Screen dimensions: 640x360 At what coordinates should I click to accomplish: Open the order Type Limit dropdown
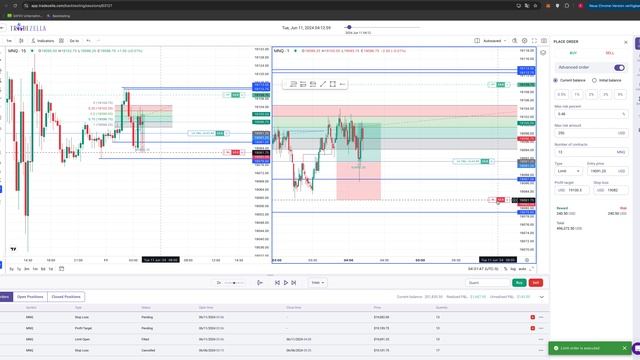coord(569,171)
